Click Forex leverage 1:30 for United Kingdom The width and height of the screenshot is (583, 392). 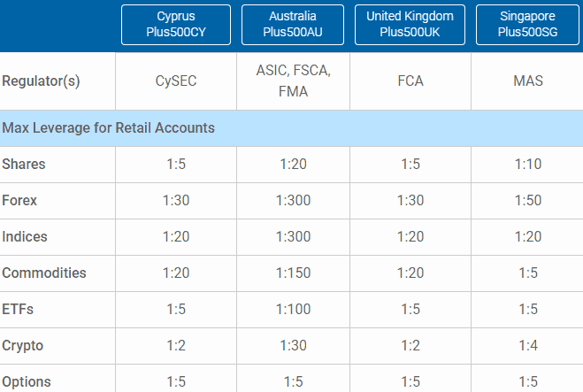click(x=410, y=201)
